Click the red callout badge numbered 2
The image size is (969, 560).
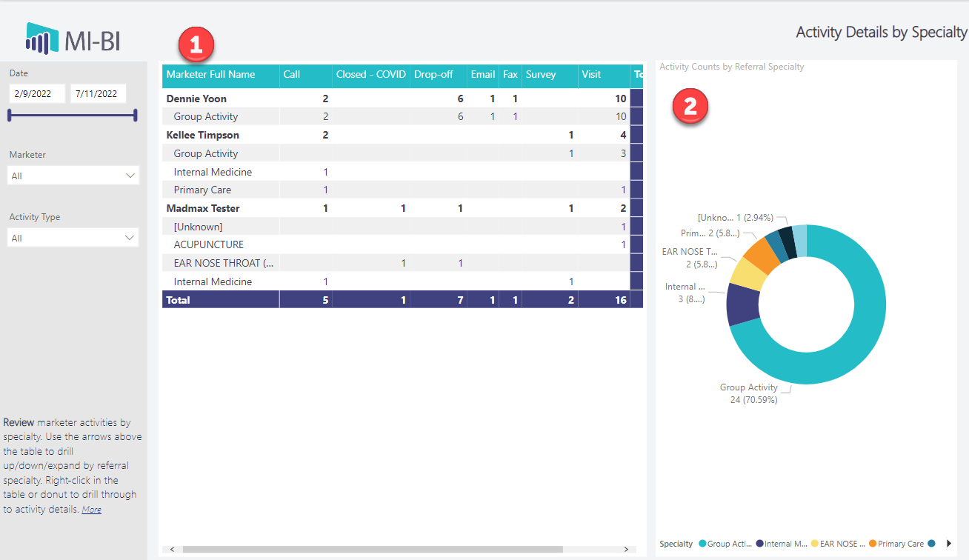(x=690, y=106)
